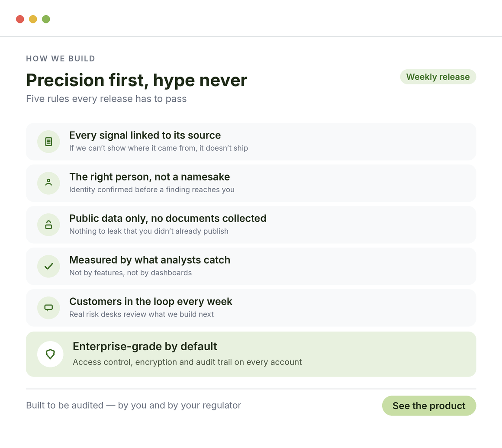
Task: Click the document icon beside source-linked signals
Action: [48, 142]
